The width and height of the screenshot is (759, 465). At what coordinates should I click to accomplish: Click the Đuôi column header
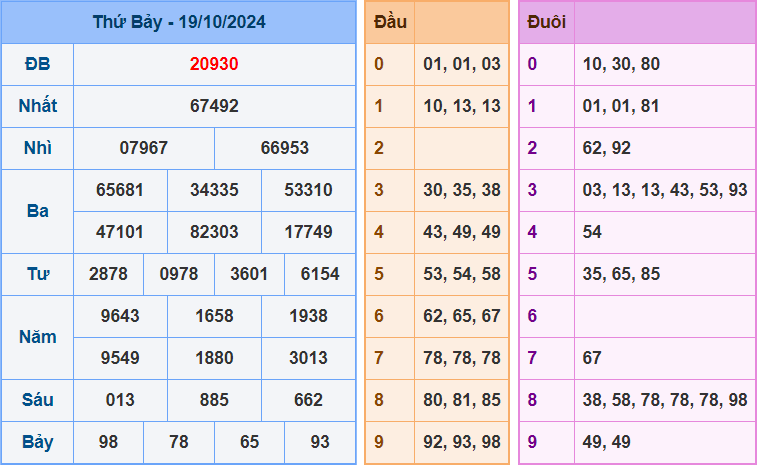pyautogui.click(x=546, y=22)
